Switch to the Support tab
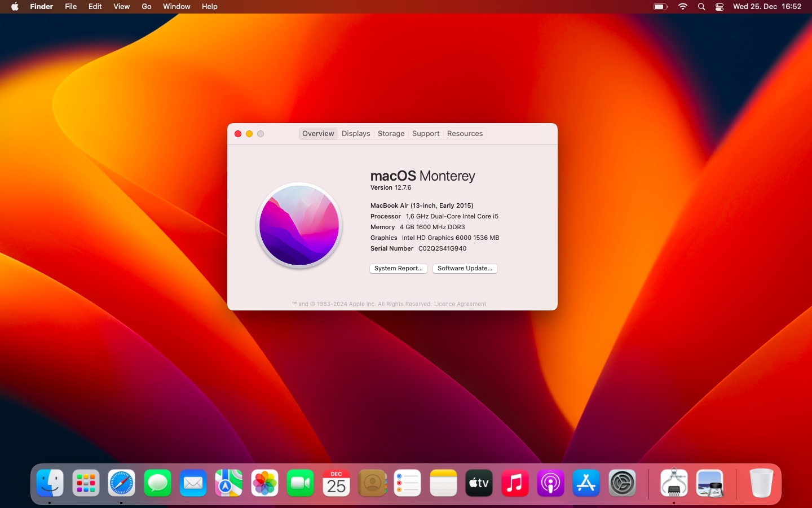This screenshot has width=812, height=508. click(x=426, y=134)
